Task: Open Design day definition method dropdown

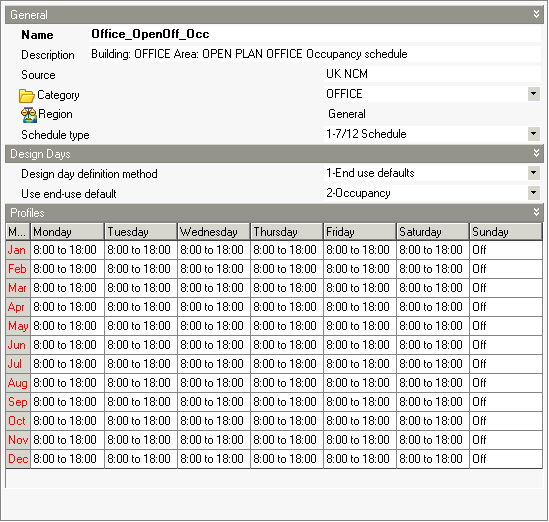Action: [533, 173]
